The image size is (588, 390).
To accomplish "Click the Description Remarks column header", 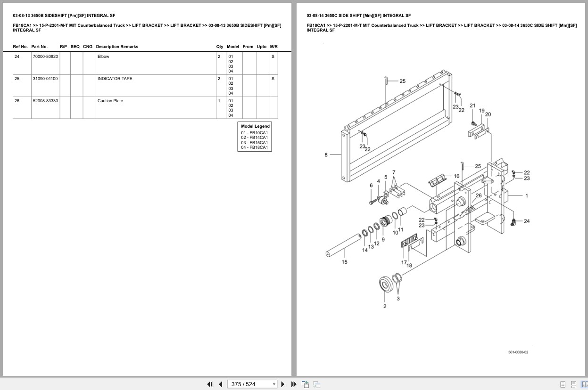I will click(117, 47).
